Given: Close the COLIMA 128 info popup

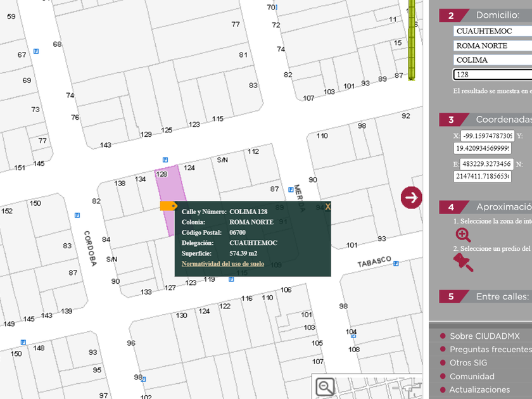Looking at the screenshot, I should click(x=327, y=207).
